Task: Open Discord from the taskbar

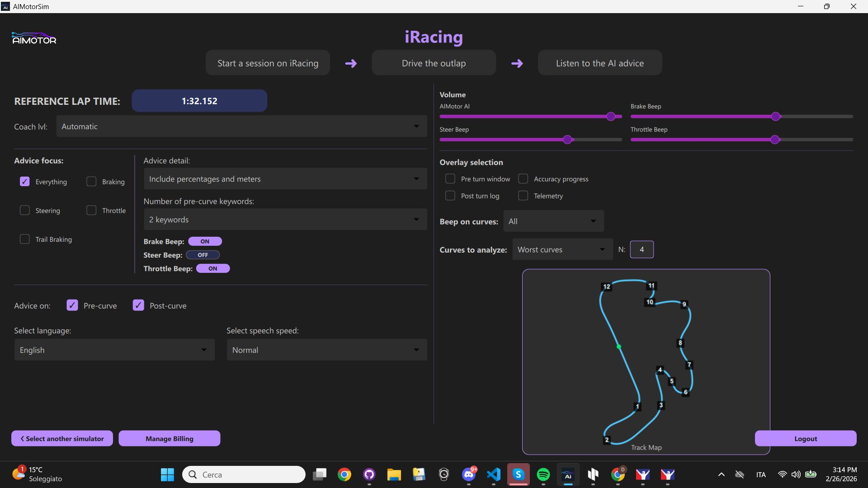Action: (x=469, y=474)
